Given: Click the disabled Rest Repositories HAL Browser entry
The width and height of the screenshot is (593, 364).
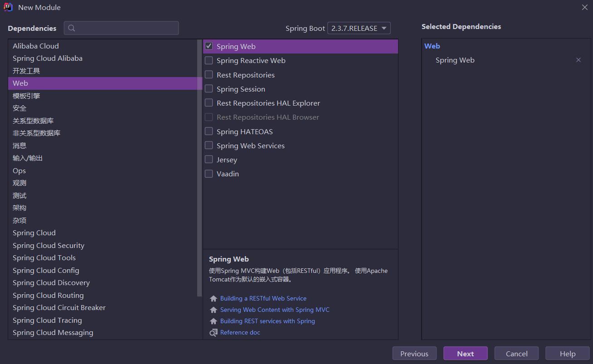Looking at the screenshot, I should [268, 117].
